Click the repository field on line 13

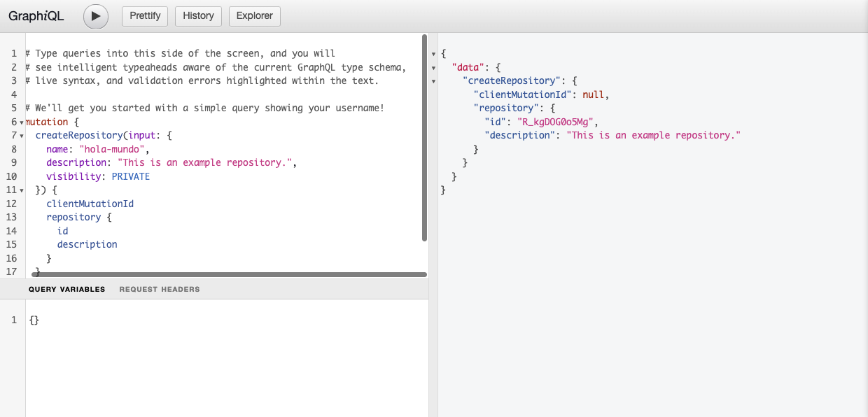(x=73, y=217)
